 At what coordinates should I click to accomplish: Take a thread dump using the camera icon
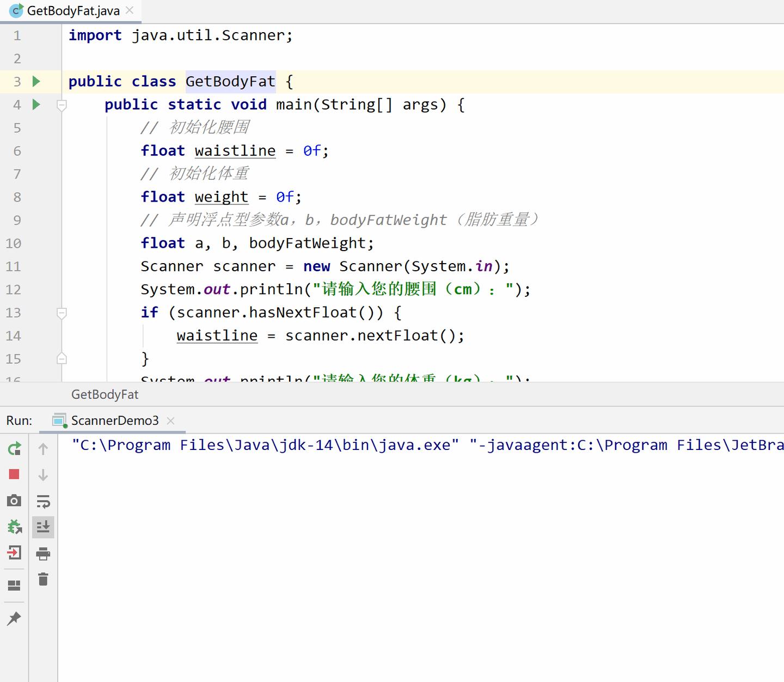(x=15, y=500)
